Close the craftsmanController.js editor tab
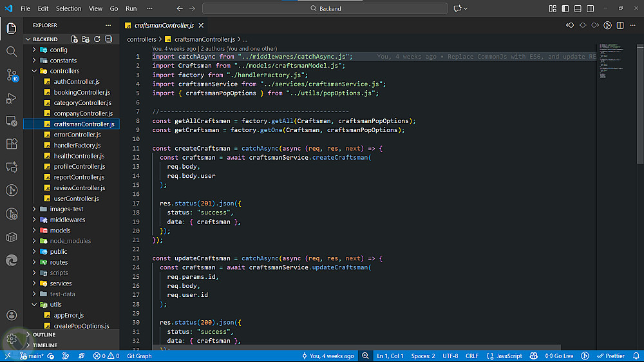Screen dimensions: 644x362 pos(201,25)
